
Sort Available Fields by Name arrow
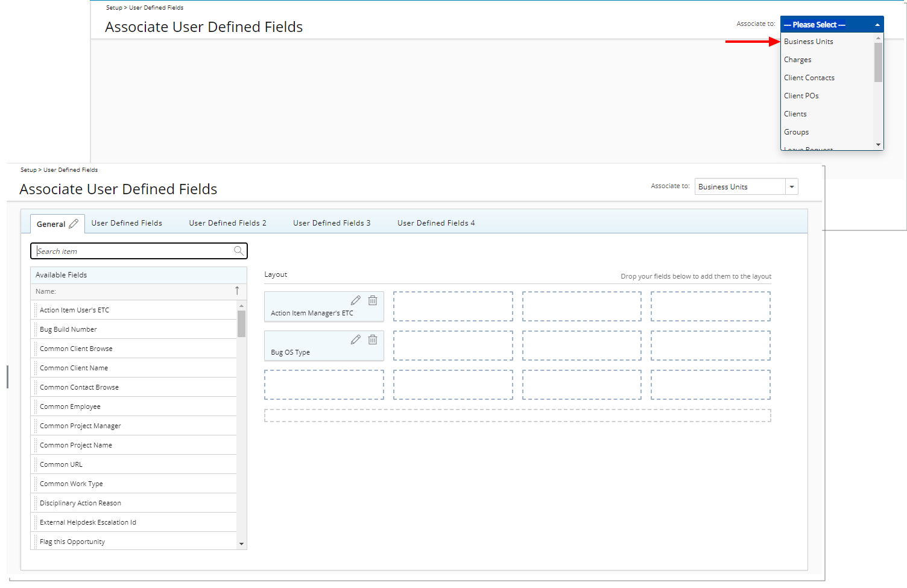click(237, 291)
